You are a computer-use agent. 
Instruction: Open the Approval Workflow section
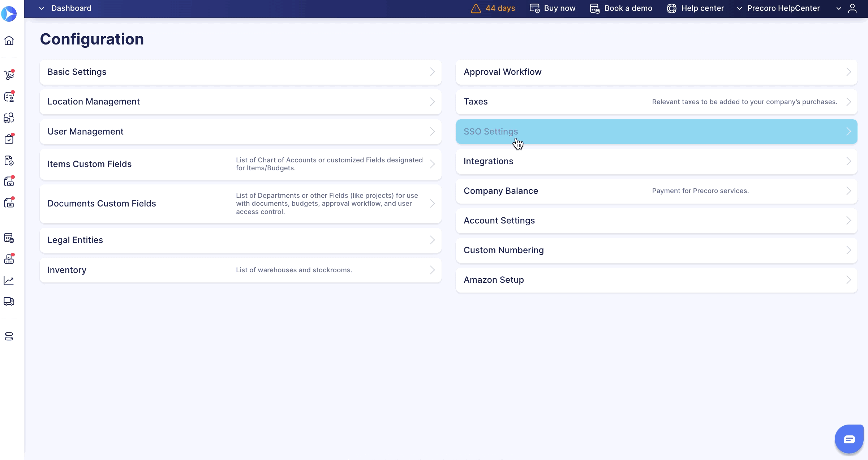(x=656, y=72)
